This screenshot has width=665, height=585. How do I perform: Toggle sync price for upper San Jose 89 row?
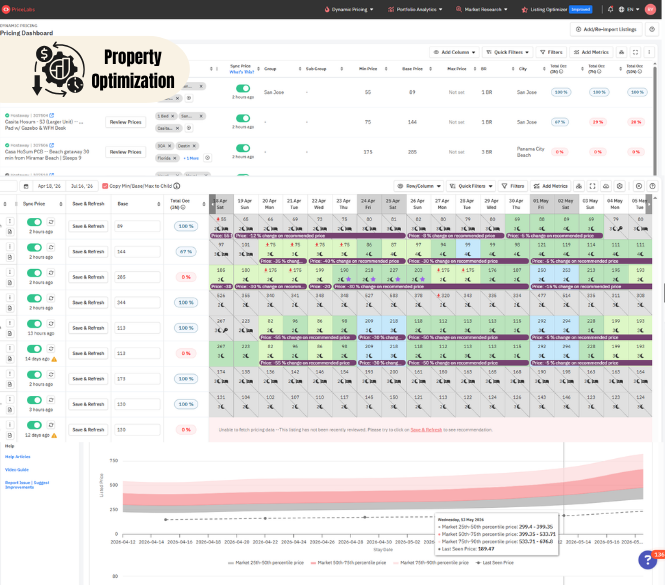click(x=243, y=88)
